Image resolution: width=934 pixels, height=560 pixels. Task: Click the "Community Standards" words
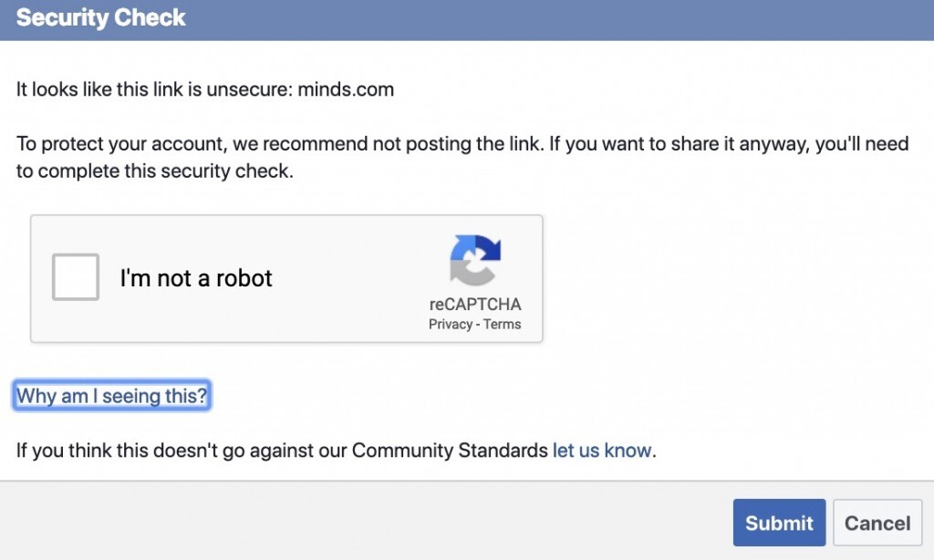pyautogui.click(x=450, y=451)
